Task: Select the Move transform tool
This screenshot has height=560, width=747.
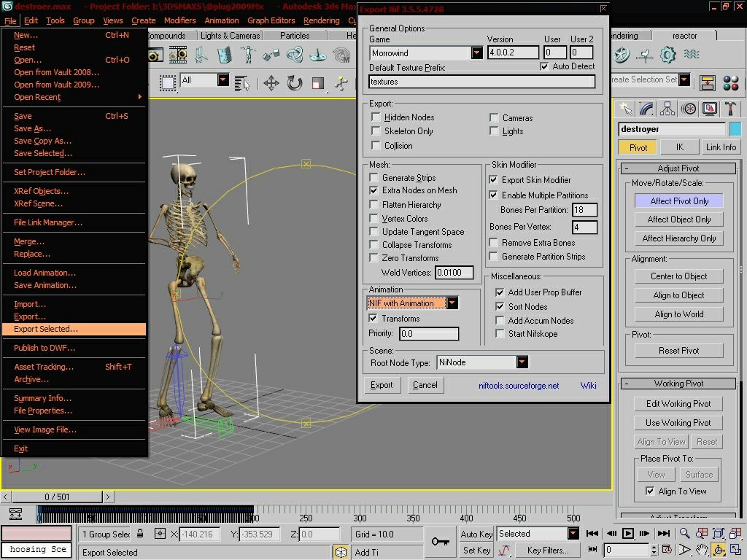Action: pyautogui.click(x=271, y=83)
